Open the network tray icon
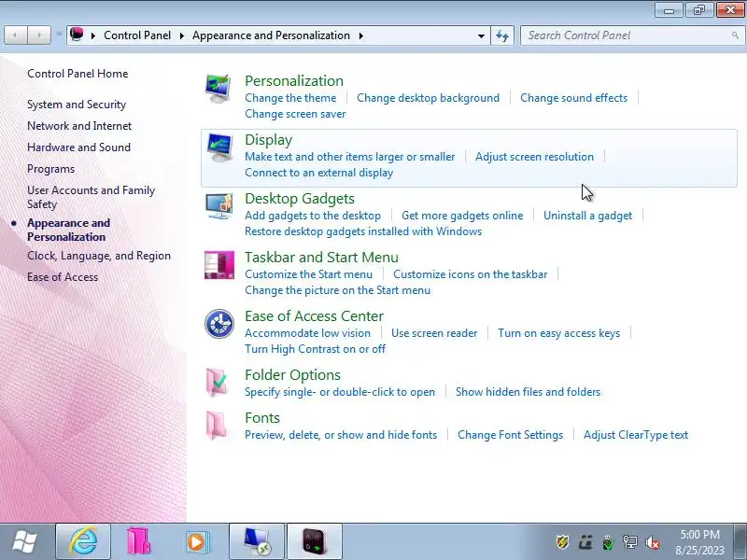 629,542
